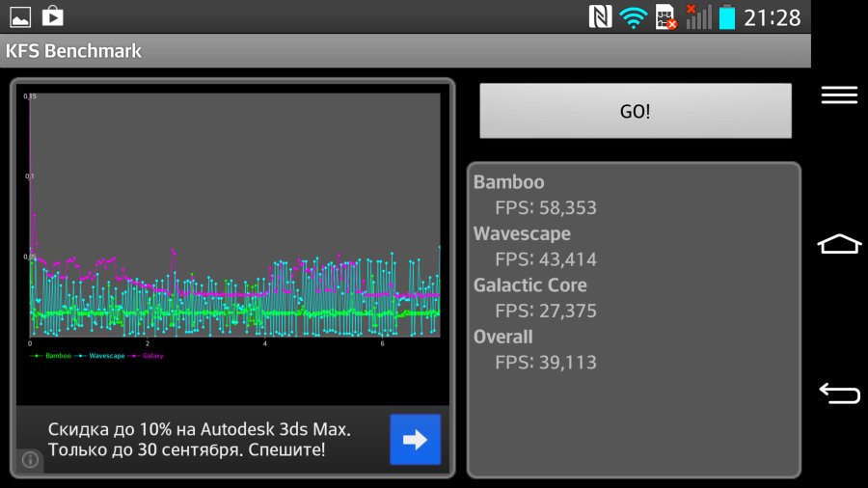Tap the Autodesk 3ds Max ad text
The width and height of the screenshot is (868, 488).
199,439
